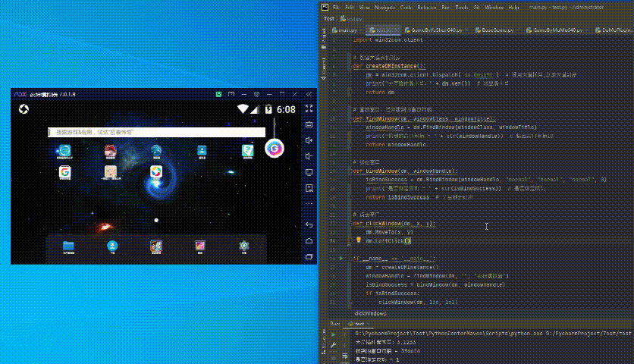Open the more options dots in Nox sidebar
The height and width of the screenshot is (364, 634).
[x=309, y=204]
